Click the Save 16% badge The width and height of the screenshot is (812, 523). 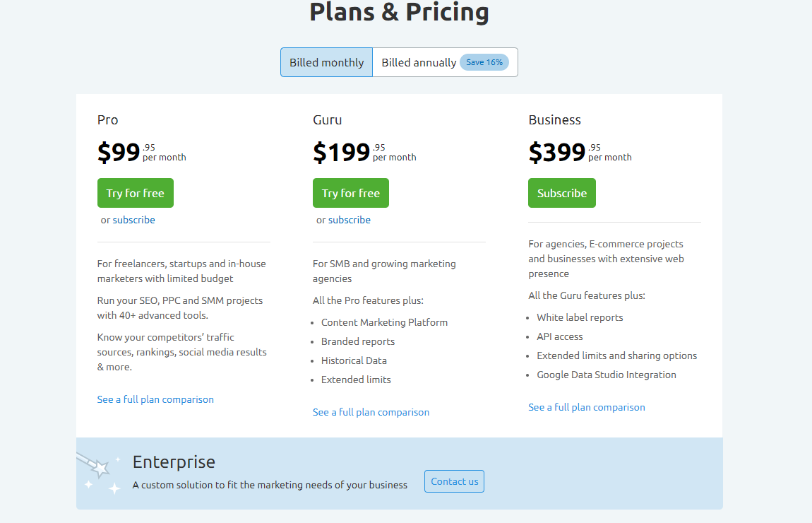pos(484,62)
